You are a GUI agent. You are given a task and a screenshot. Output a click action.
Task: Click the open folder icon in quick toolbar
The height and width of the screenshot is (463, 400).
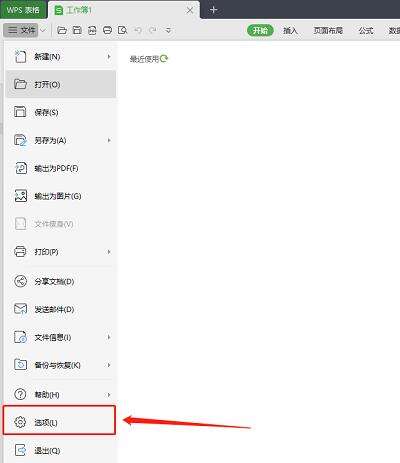pos(62,31)
